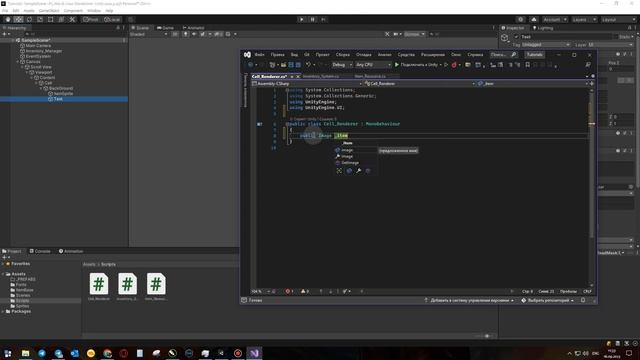Select the Rect tool in Unity toolbar
This screenshot has width=640, height=360.
click(51, 20)
